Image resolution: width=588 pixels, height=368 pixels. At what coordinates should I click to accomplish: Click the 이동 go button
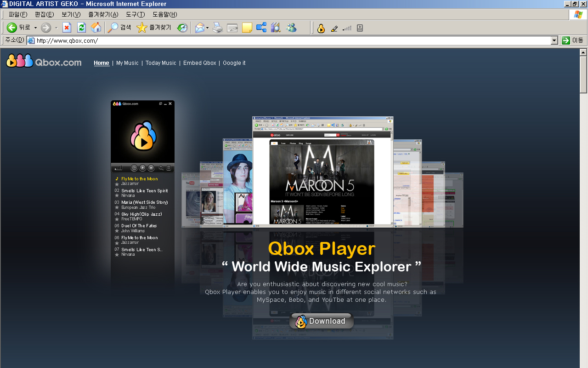point(573,40)
